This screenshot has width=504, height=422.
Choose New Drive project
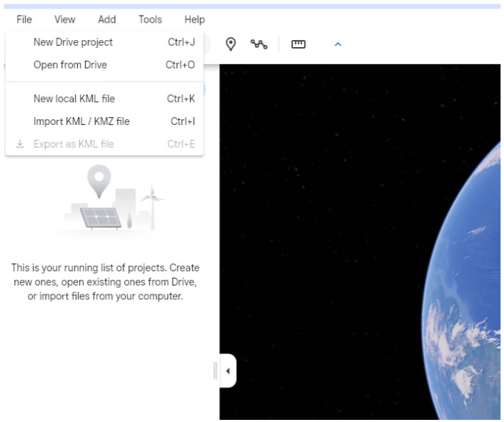(x=104, y=42)
